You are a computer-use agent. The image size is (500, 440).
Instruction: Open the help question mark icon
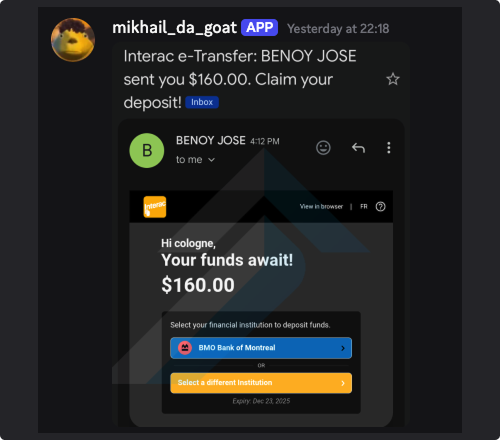coord(380,207)
